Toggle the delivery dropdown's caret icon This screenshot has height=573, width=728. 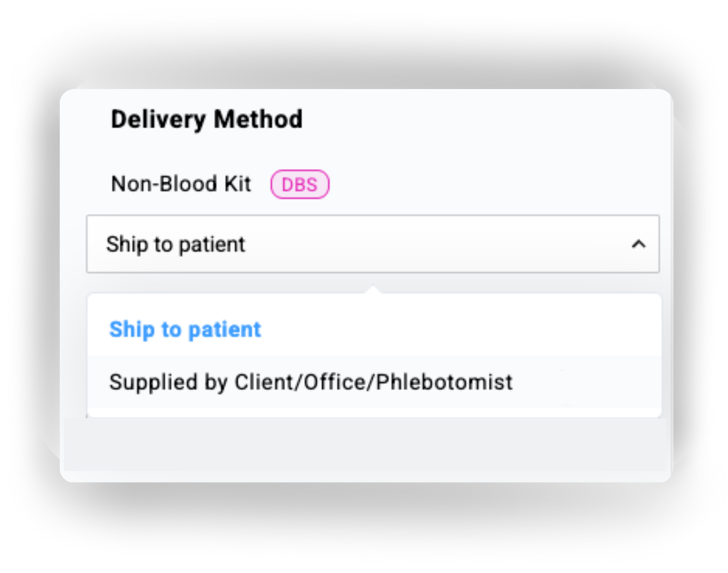coord(639,244)
